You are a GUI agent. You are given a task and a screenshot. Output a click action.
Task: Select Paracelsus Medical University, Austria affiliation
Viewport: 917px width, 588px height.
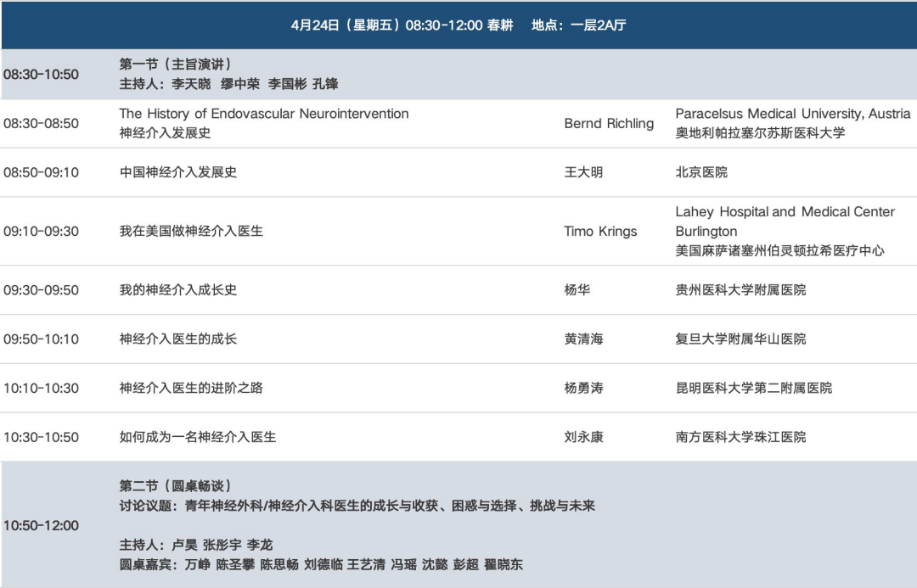click(792, 114)
